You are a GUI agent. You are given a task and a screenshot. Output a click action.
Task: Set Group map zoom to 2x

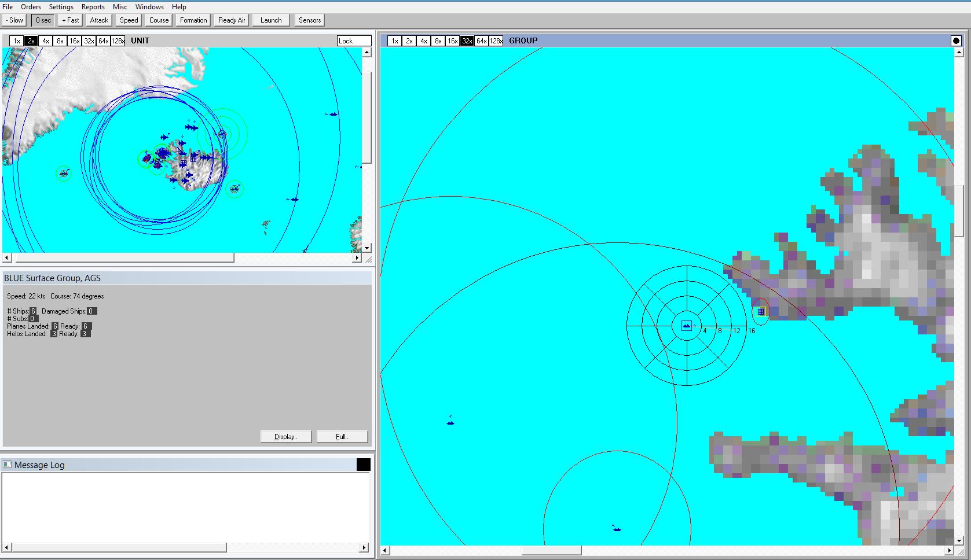point(409,40)
